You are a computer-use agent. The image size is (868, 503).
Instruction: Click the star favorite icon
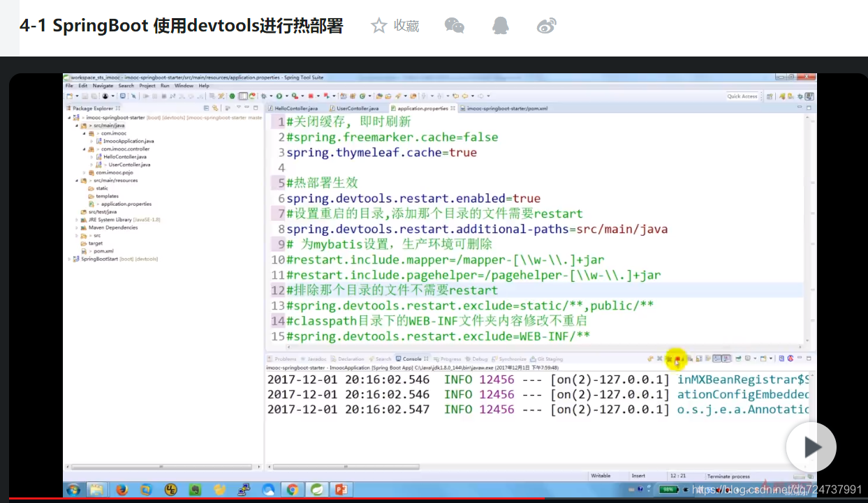[379, 26]
